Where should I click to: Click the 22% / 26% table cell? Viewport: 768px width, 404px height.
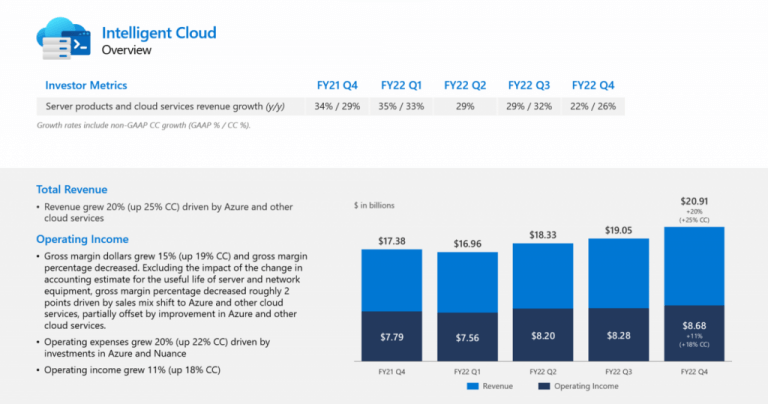[593, 106]
